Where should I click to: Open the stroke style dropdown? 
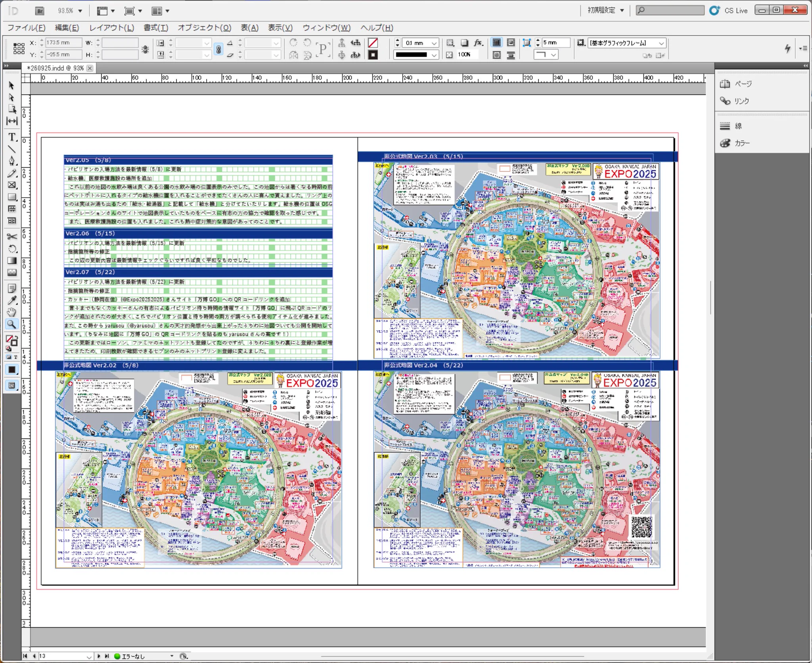[x=434, y=55]
